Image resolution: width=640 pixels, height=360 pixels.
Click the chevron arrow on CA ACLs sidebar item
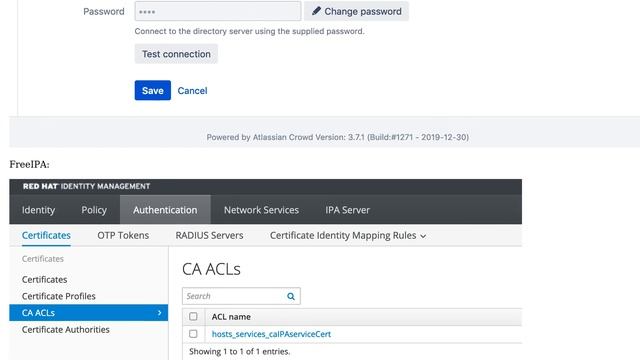pyautogui.click(x=160, y=313)
